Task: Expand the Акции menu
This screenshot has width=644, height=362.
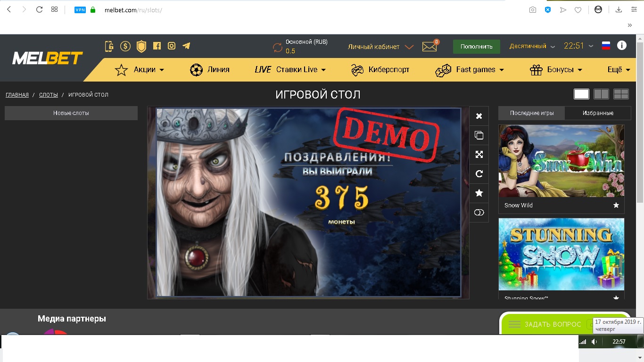Action: pyautogui.click(x=140, y=70)
